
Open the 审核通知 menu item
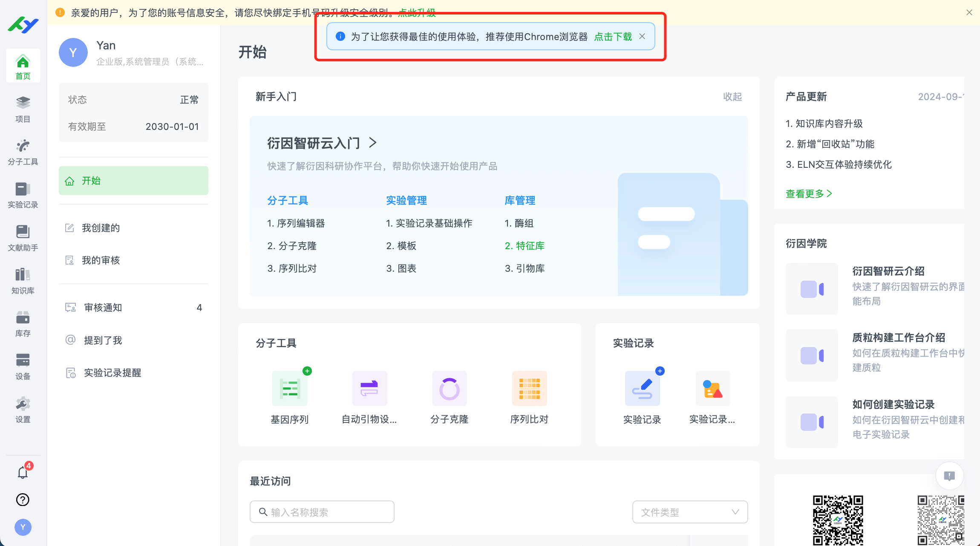pyautogui.click(x=103, y=307)
